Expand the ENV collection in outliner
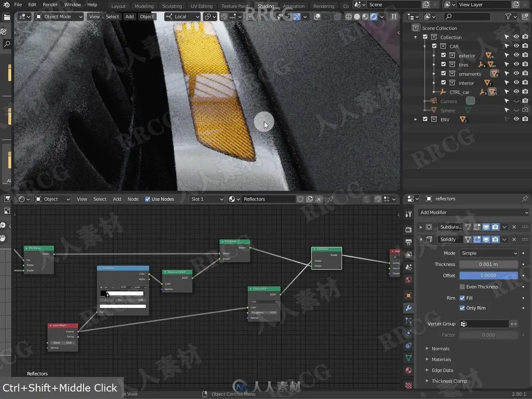The image size is (532, 399). click(x=416, y=119)
